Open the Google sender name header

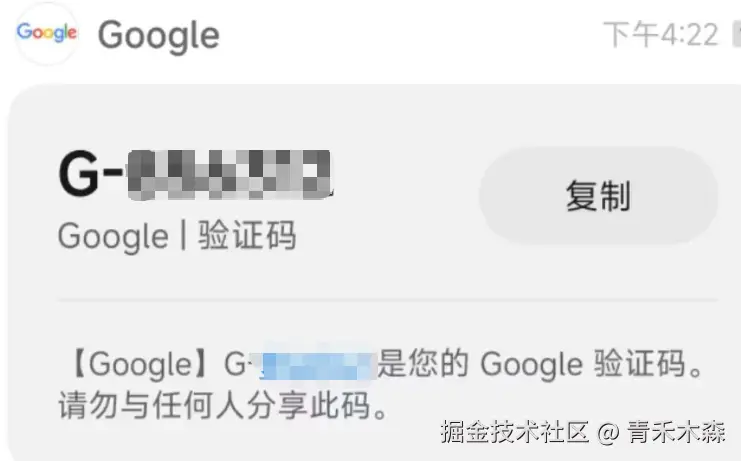(159, 35)
